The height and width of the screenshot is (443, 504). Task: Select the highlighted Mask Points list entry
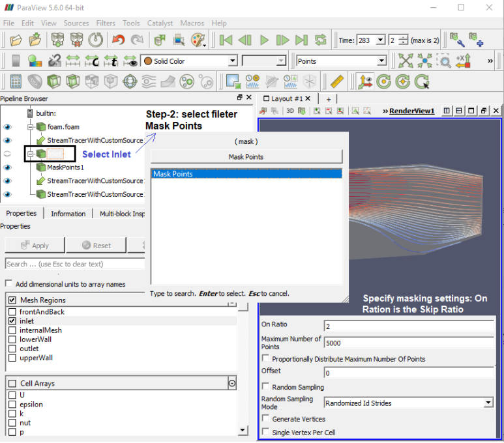pyautogui.click(x=246, y=174)
